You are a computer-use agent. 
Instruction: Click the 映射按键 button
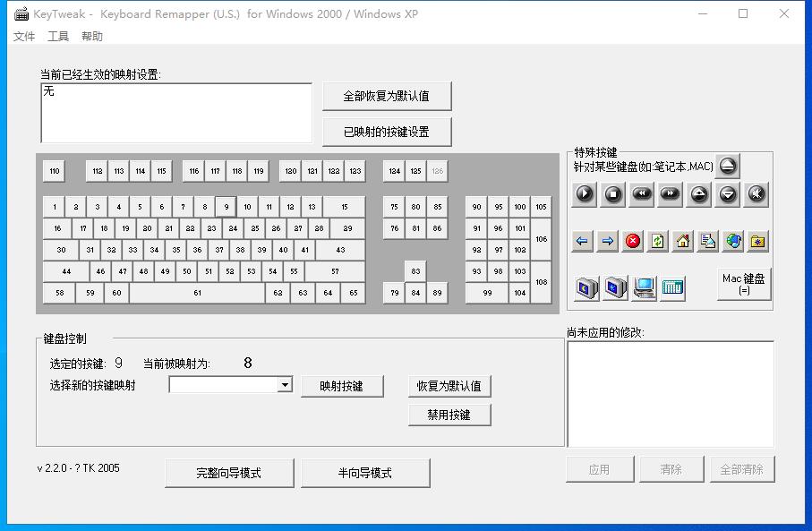[342, 386]
